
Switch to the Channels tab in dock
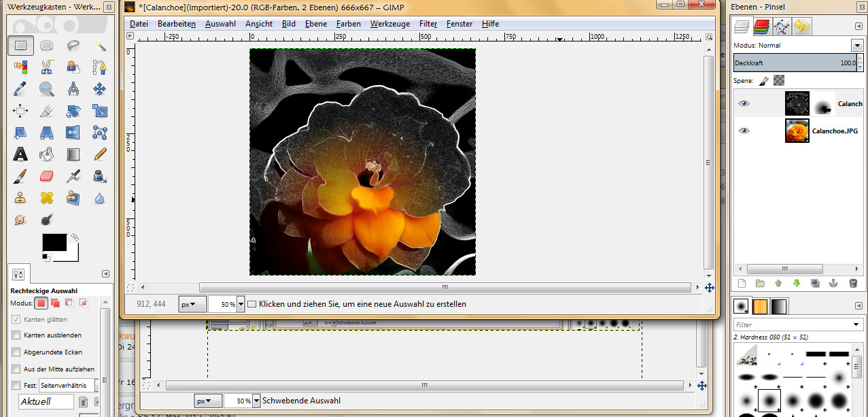point(761,27)
